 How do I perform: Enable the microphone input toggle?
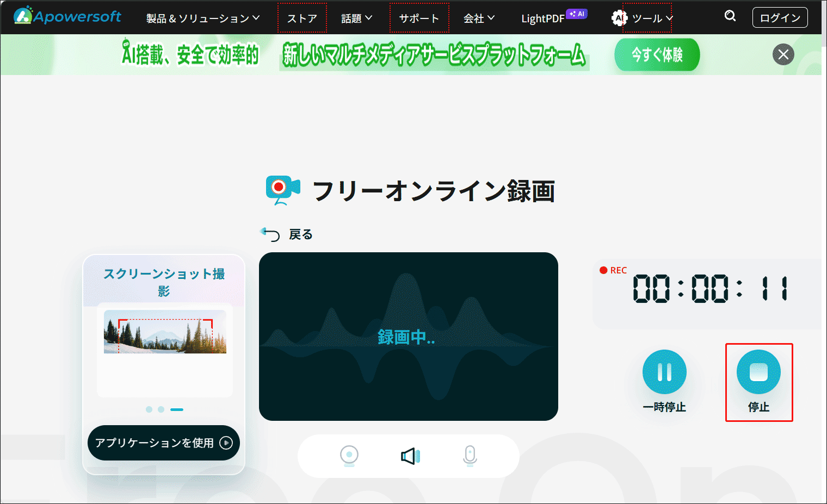pos(470,456)
